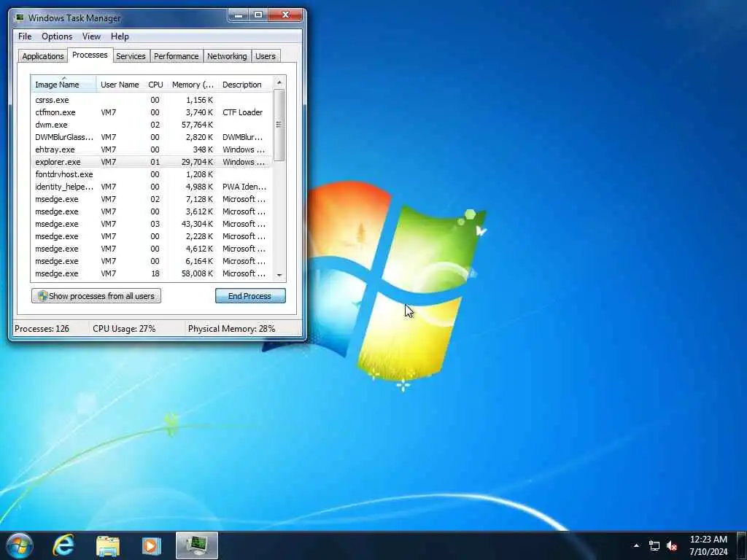This screenshot has width=747, height=560.
Task: Select the DWMBlurGlass process row
Action: click(x=152, y=137)
